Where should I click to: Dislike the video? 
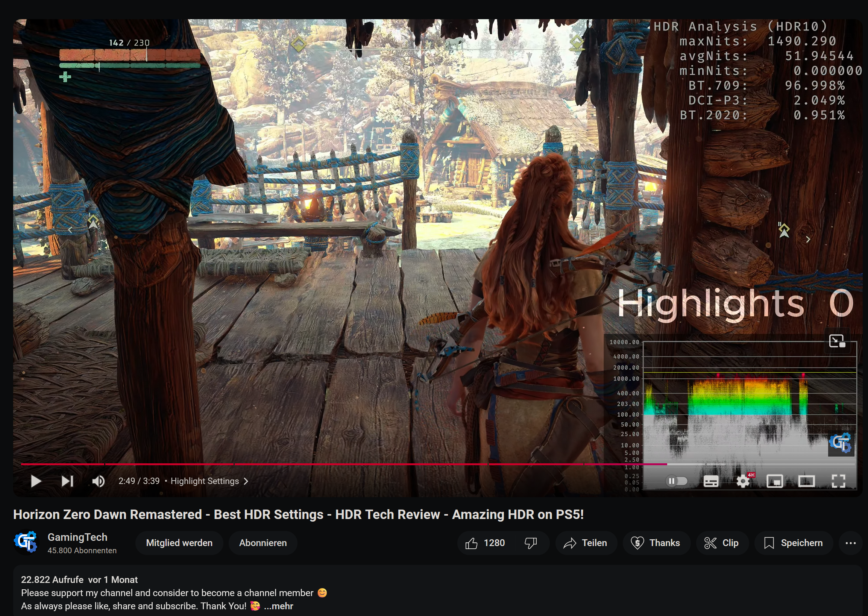pyautogui.click(x=530, y=543)
